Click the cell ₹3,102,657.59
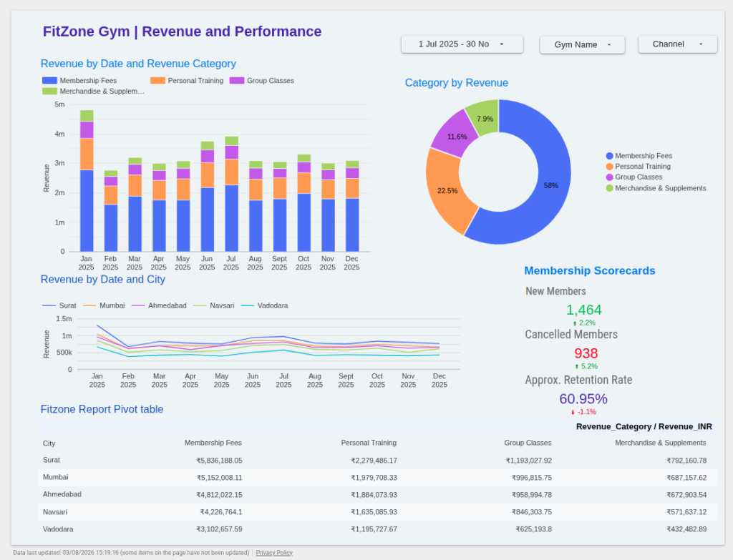 [x=219, y=529]
